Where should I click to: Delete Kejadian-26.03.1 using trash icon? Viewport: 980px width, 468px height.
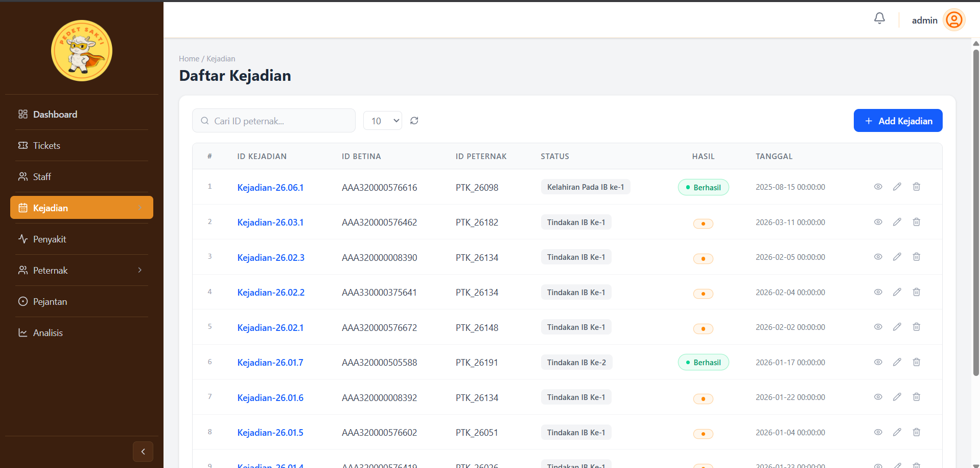917,222
